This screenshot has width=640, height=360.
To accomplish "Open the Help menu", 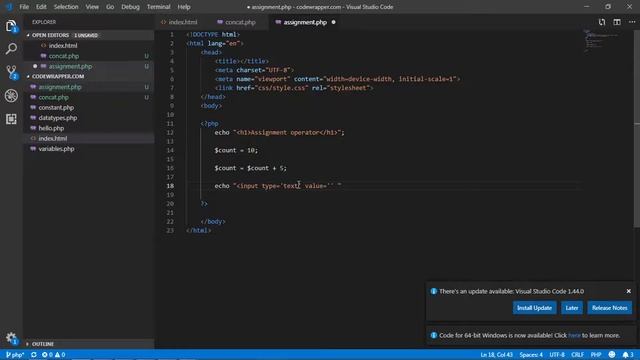I will [x=184, y=7].
